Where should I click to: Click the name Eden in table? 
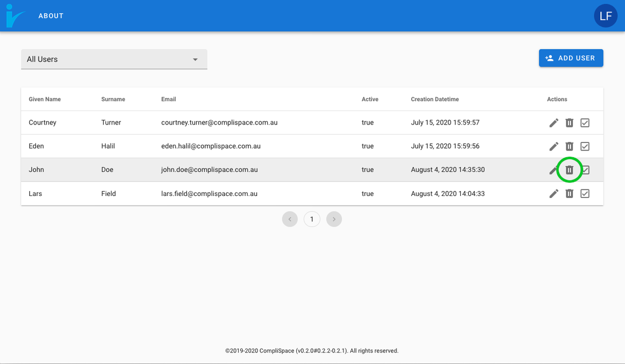tap(37, 146)
